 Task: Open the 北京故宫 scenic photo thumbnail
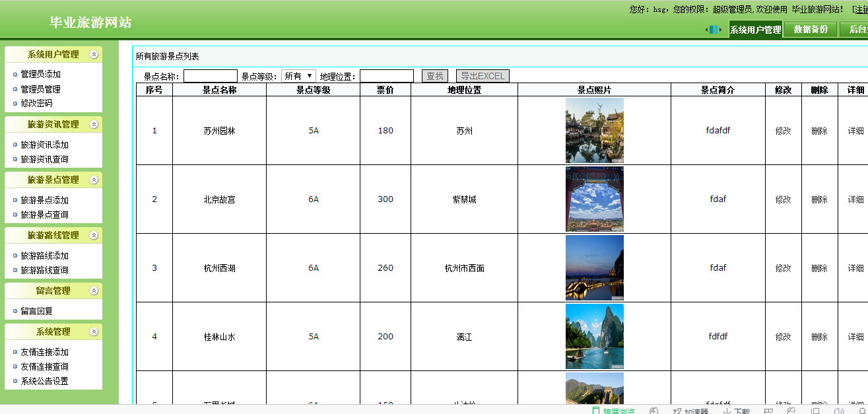(595, 199)
